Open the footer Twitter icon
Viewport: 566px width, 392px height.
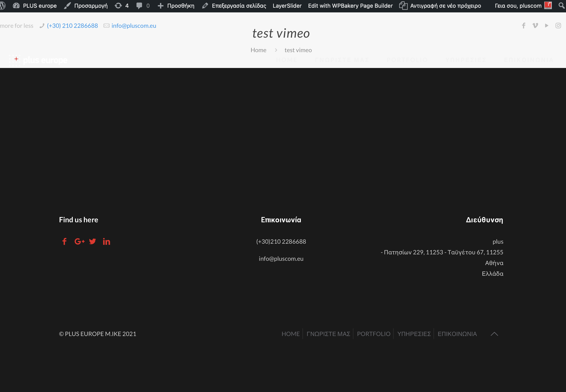(x=92, y=242)
